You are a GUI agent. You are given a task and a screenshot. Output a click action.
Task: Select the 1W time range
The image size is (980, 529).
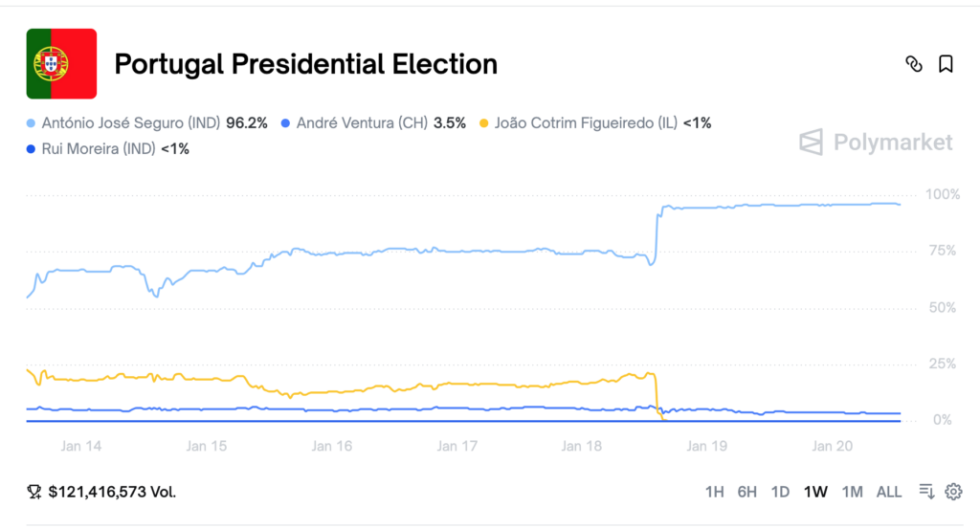(x=815, y=492)
